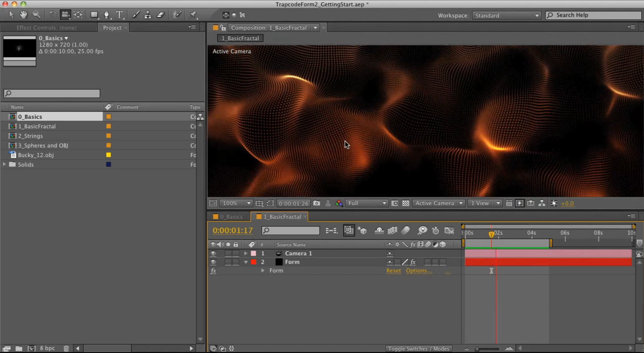Collapse the Form layer properties
Screen dimensions: 644x353
[245, 262]
